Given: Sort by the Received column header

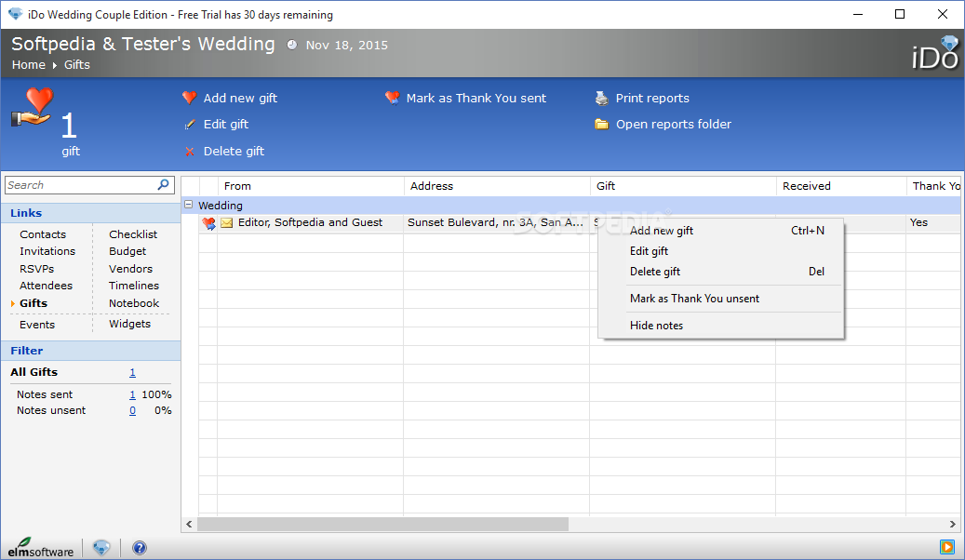Looking at the screenshot, I should click(841, 186).
